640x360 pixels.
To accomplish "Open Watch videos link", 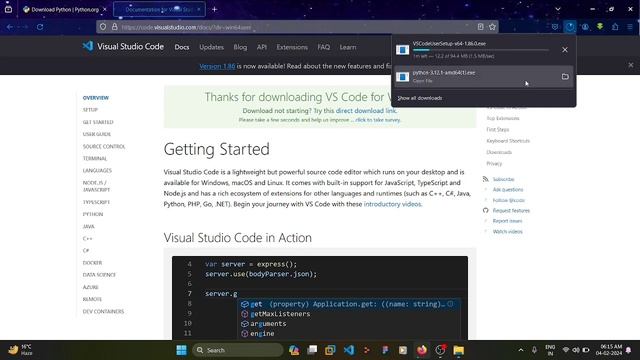I will (x=507, y=231).
